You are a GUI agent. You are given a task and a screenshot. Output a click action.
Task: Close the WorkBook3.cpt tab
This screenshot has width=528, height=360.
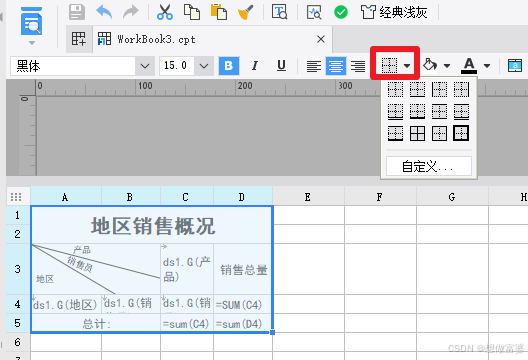pos(321,39)
